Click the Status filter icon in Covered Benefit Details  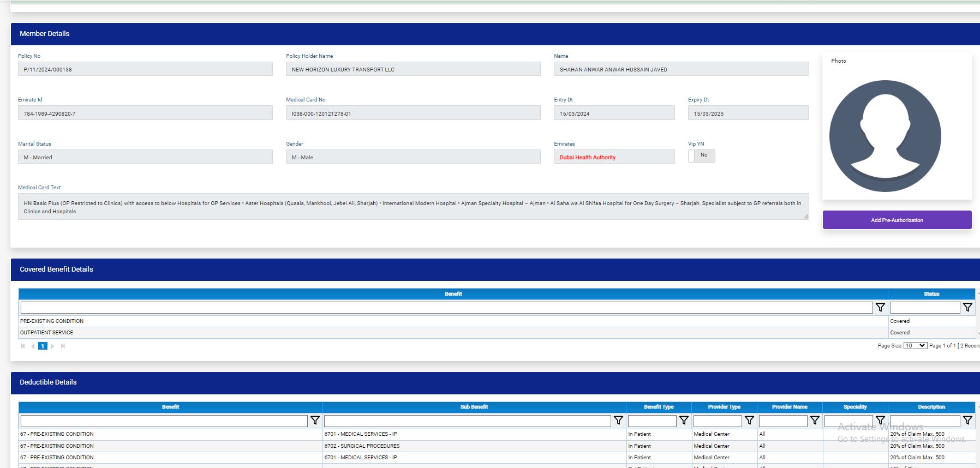(x=967, y=308)
